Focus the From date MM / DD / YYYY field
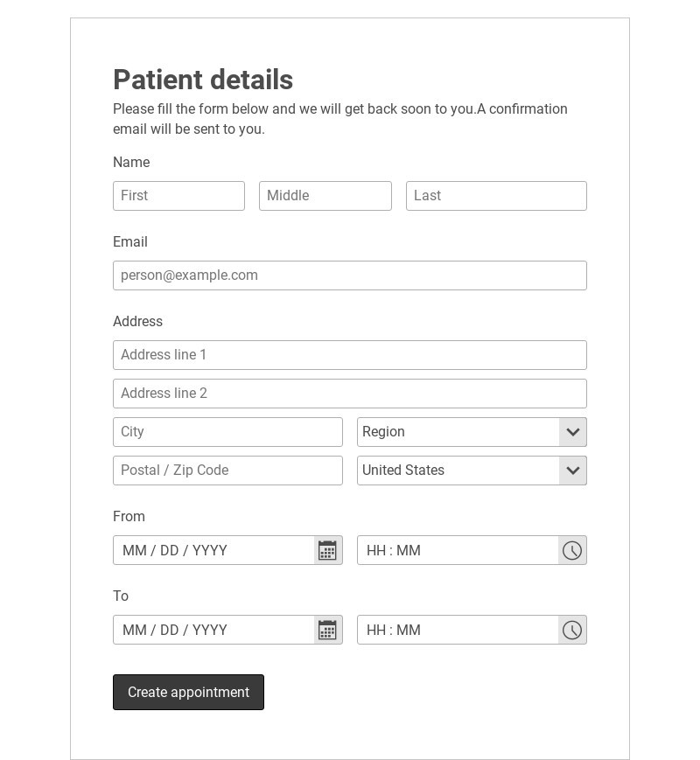 (x=213, y=550)
